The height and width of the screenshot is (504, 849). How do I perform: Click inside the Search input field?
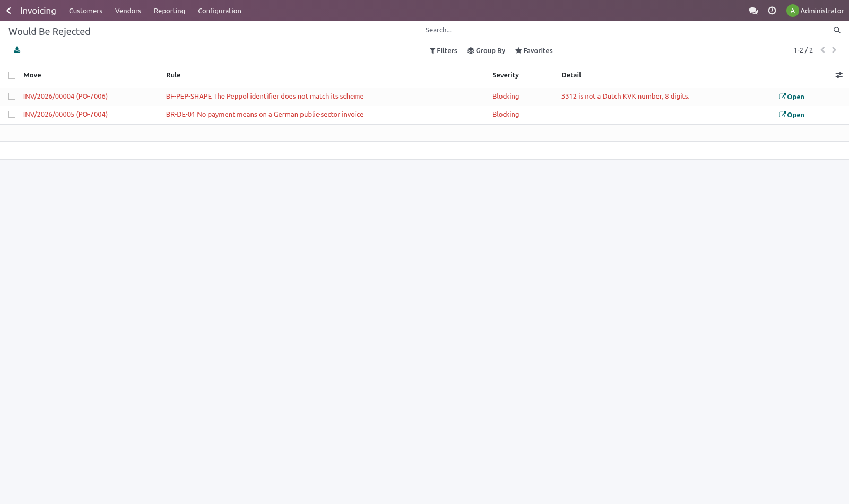[628, 30]
